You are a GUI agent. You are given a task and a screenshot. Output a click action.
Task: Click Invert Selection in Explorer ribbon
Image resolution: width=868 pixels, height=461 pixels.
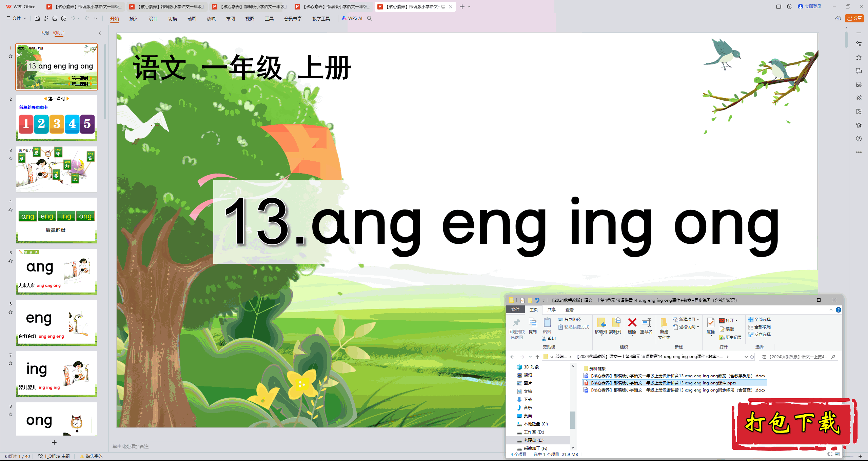pos(759,335)
